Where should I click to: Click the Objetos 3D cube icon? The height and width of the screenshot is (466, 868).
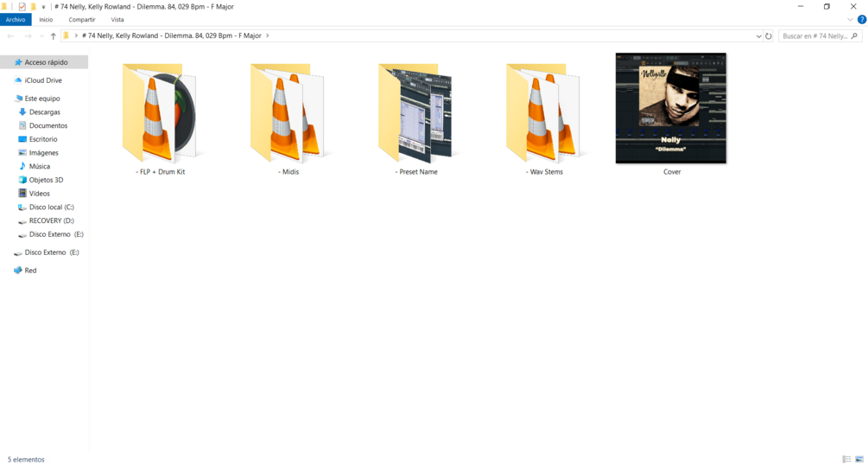(x=22, y=180)
